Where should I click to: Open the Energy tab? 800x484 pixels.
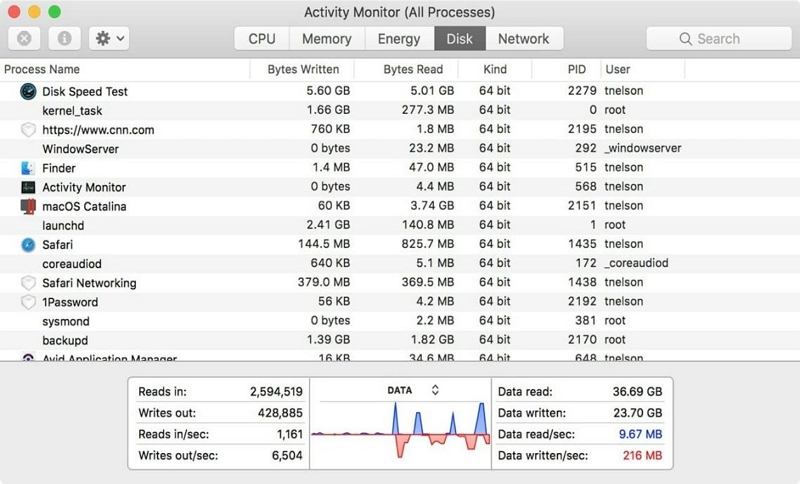pyautogui.click(x=399, y=39)
